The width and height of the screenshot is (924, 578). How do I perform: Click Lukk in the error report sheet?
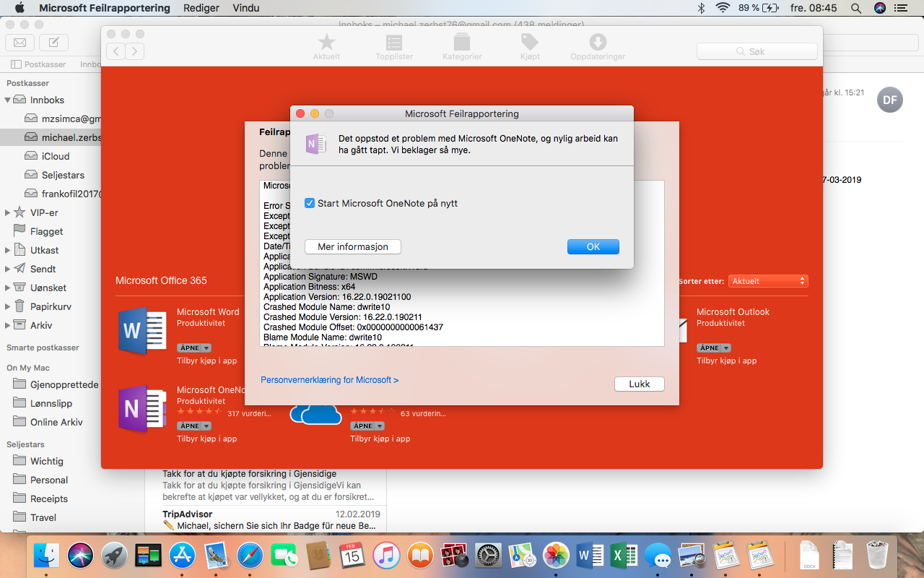pyautogui.click(x=640, y=384)
